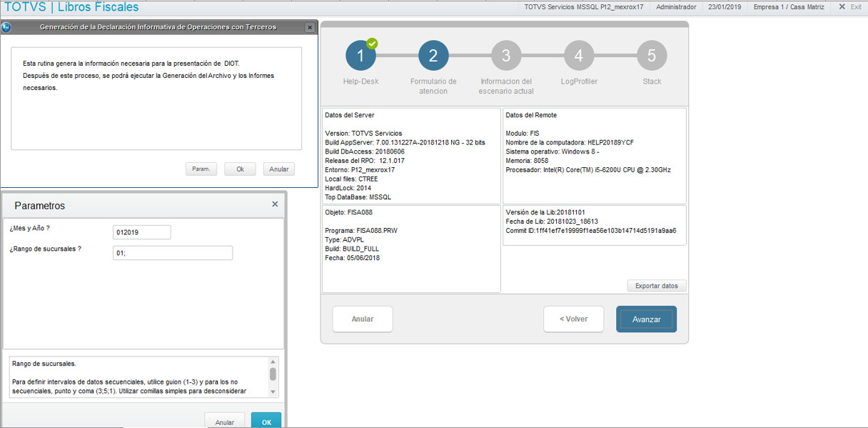The width and height of the screenshot is (868, 428).
Task: Click the Build DbAccess: 20180606 line
Action: tap(365, 151)
